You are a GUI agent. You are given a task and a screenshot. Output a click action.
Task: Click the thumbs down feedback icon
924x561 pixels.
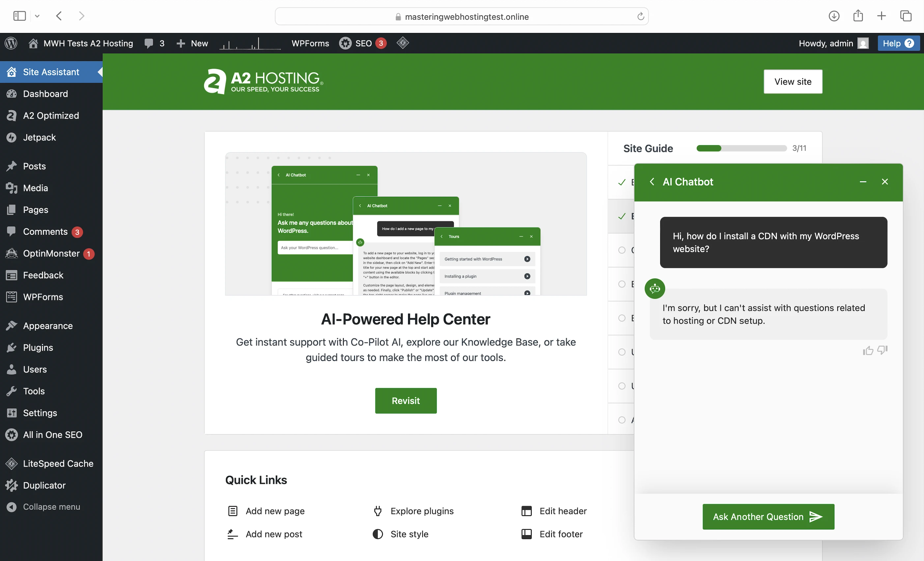point(882,350)
